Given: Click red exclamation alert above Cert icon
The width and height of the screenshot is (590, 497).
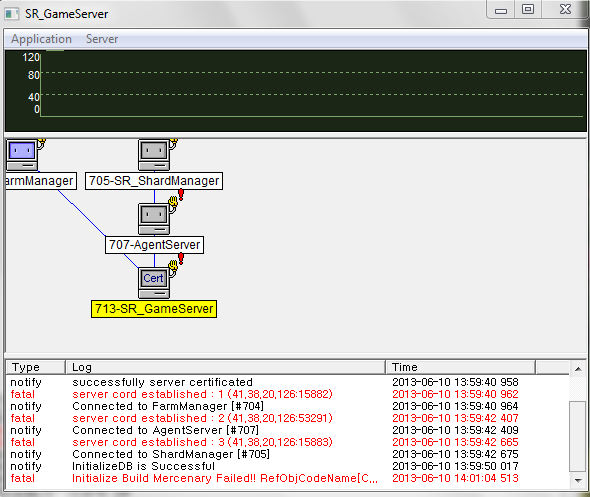Looking at the screenshot, I should (181, 259).
